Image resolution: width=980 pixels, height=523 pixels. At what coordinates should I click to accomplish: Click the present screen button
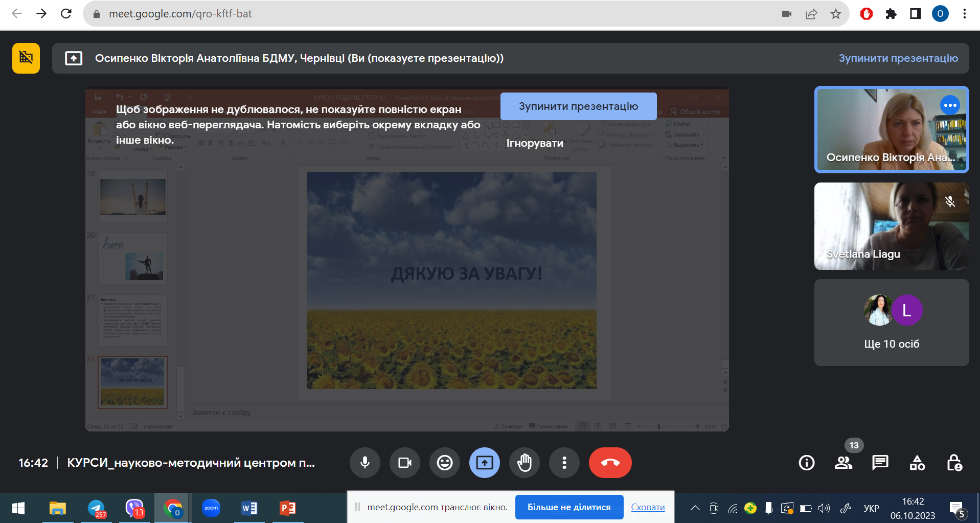point(485,463)
